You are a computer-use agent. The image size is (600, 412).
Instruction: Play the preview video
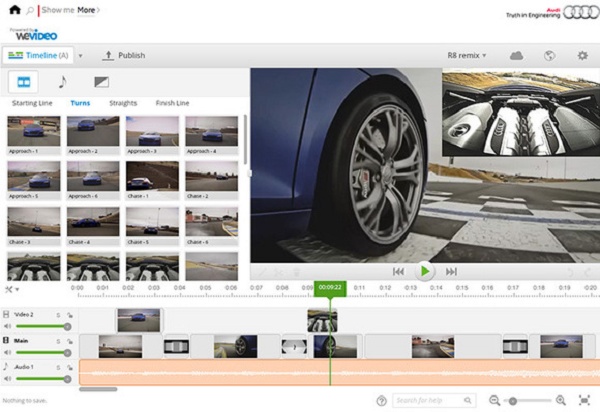(425, 271)
